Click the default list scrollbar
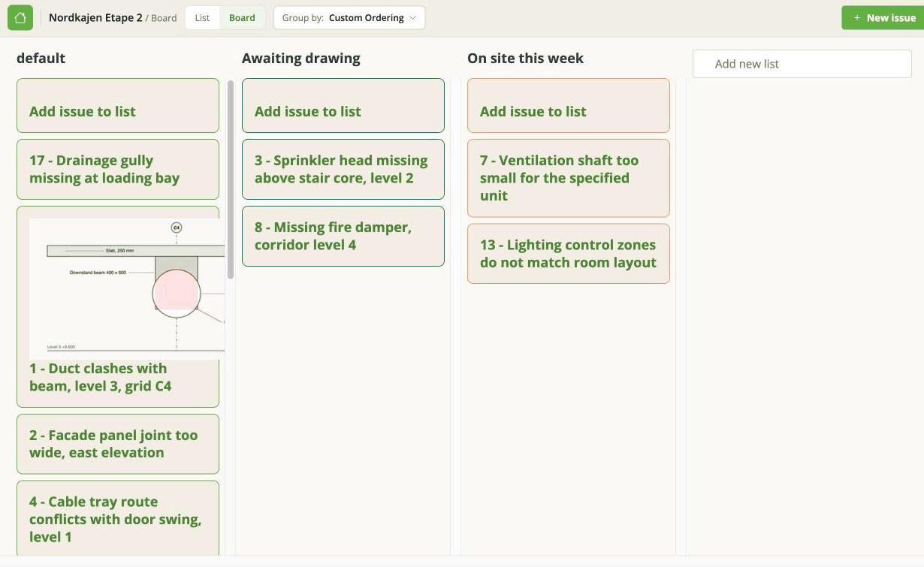Image resolution: width=924 pixels, height=567 pixels. tap(231, 180)
